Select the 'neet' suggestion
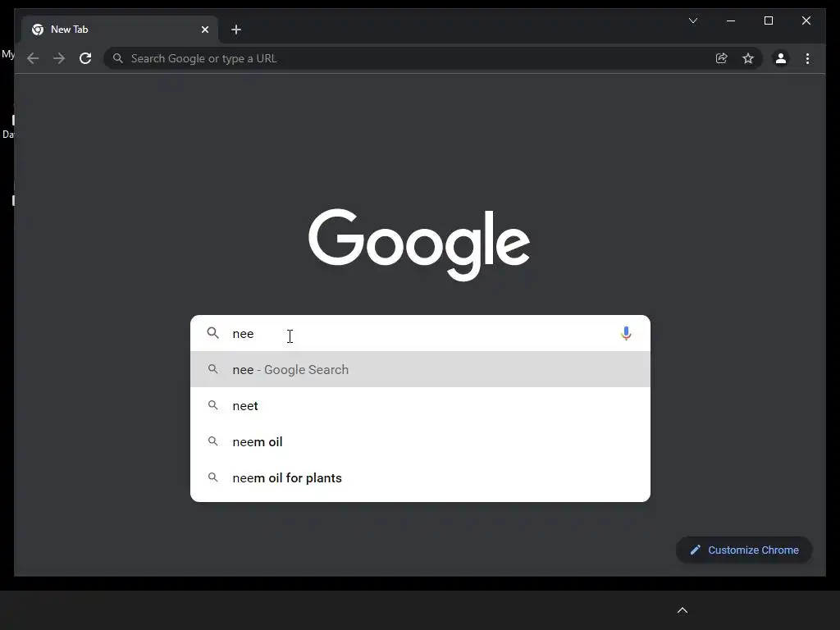This screenshot has width=840, height=630. click(x=421, y=405)
